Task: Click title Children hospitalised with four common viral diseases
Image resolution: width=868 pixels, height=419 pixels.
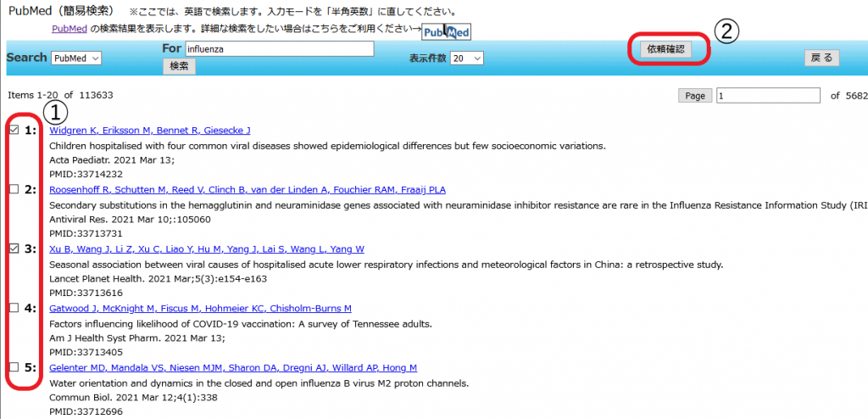Action: 328,147
